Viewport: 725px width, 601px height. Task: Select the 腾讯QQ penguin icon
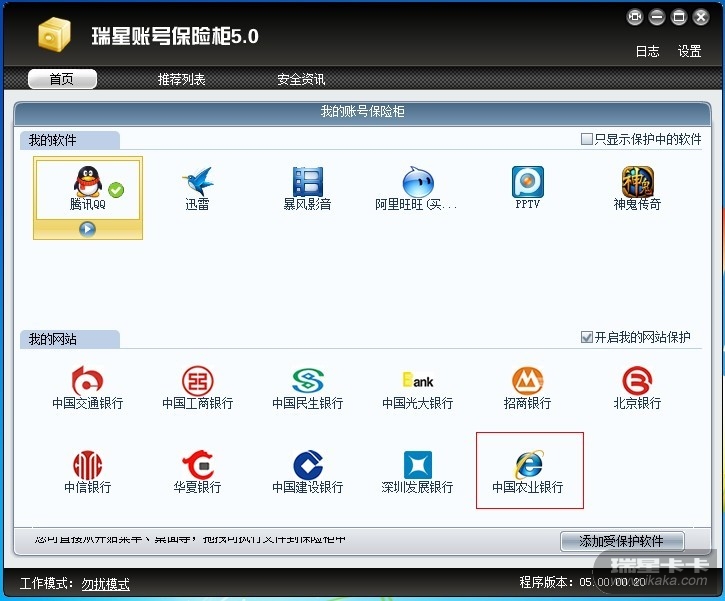pos(87,181)
